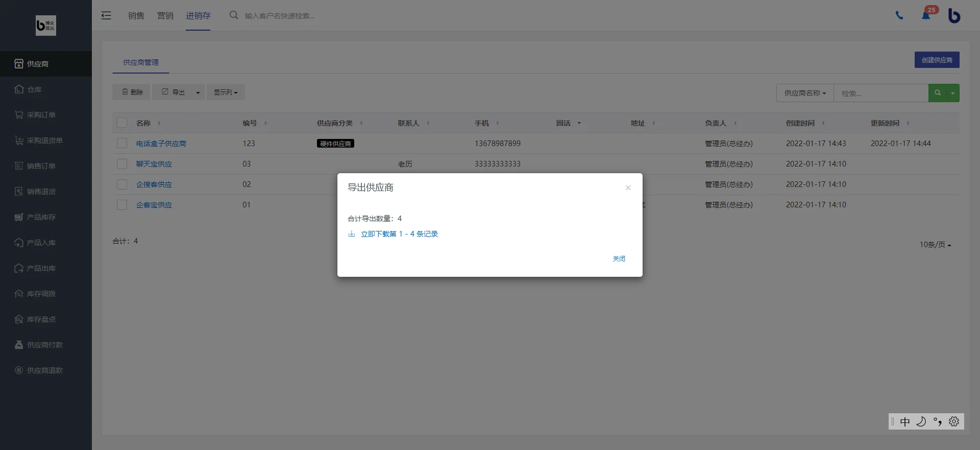Check the 电话盒子供应商 row checkbox
980x450 pixels.
tap(122, 144)
